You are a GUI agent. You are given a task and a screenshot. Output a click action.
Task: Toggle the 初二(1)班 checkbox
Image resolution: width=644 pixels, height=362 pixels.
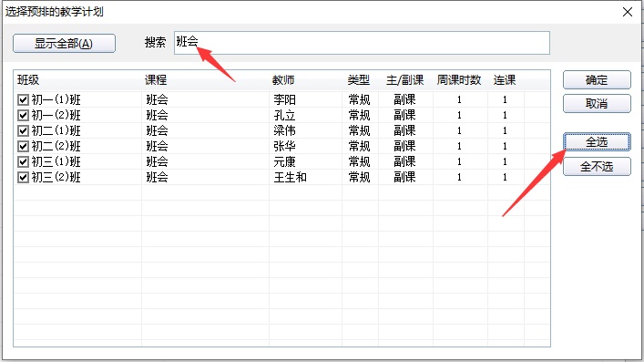pos(23,130)
